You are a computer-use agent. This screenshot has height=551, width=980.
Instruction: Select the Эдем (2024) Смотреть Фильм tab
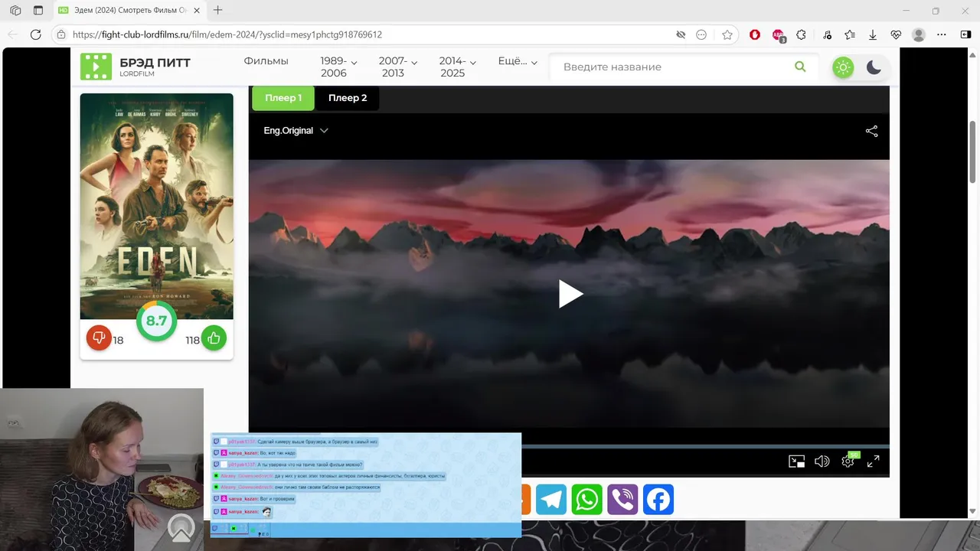129,11
